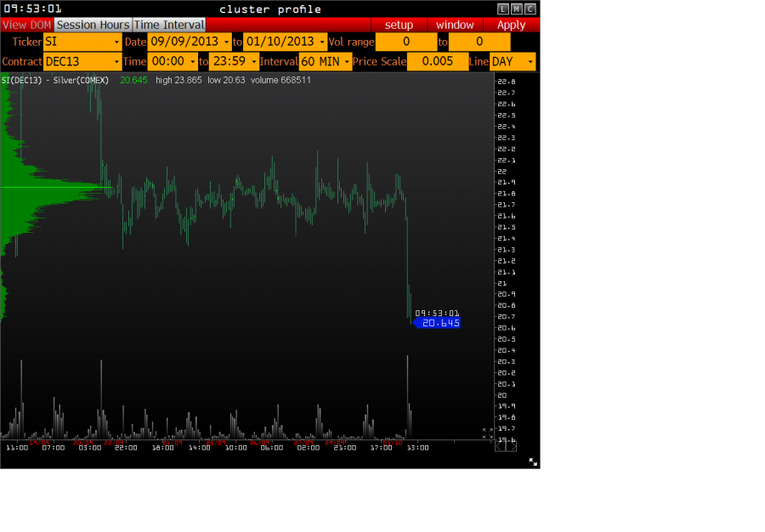This screenshot has width=765, height=532.
Task: Click the L button in title bar
Action: pyautogui.click(x=503, y=8)
